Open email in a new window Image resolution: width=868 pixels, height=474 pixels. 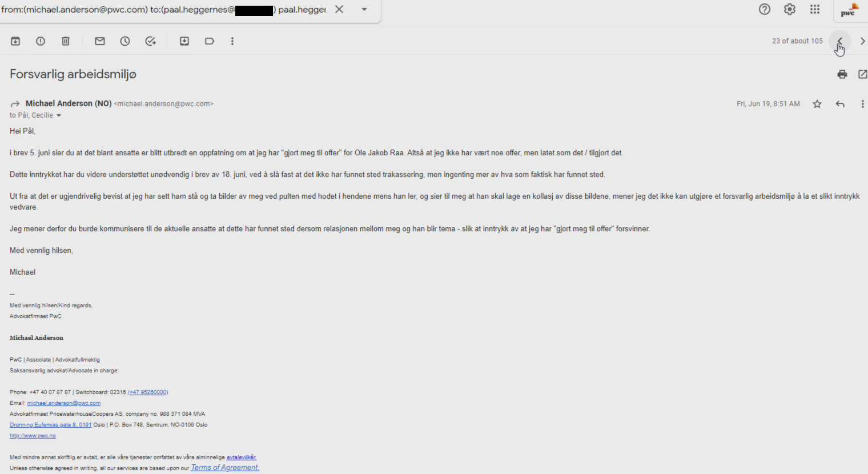[862, 74]
